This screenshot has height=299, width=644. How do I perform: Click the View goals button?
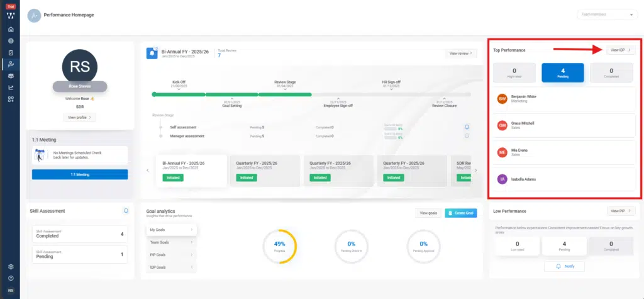click(x=428, y=213)
